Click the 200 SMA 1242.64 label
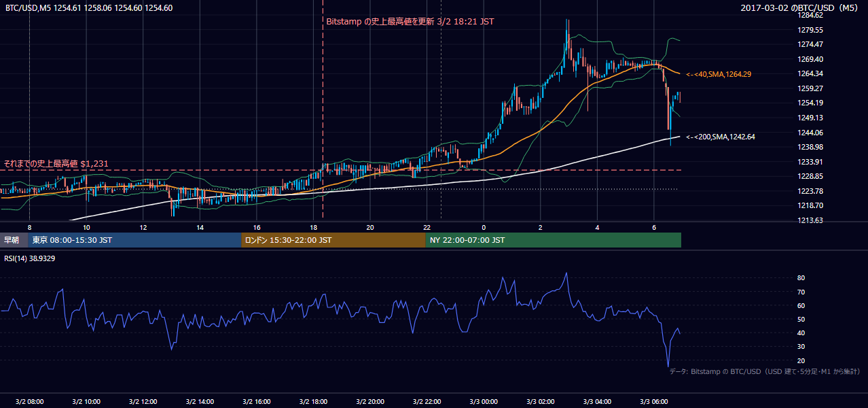The image size is (868, 408). click(x=721, y=137)
